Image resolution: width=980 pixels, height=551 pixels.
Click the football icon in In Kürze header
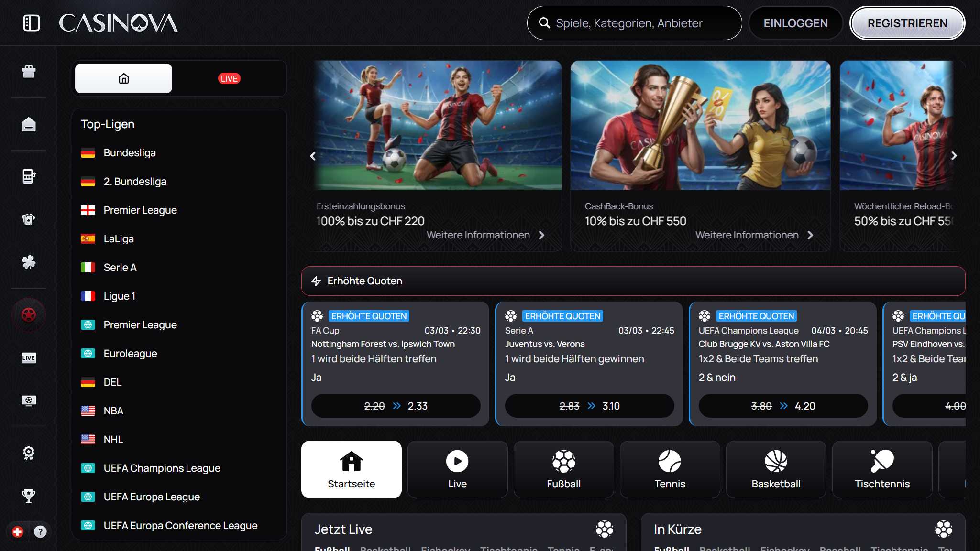(x=944, y=529)
